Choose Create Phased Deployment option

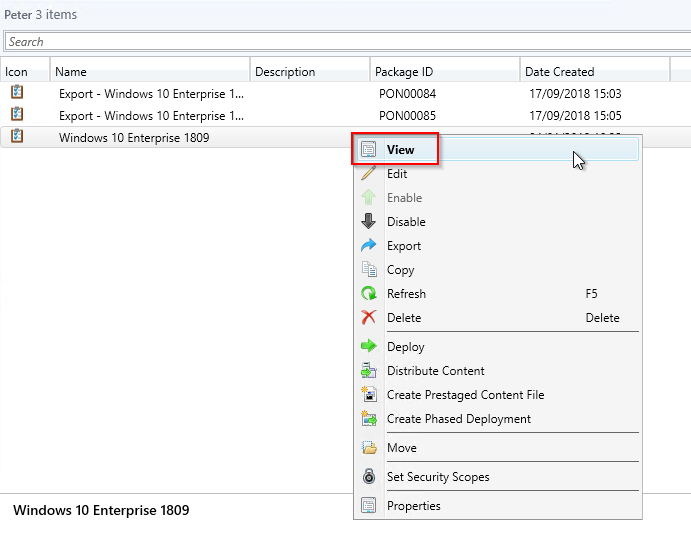458,419
